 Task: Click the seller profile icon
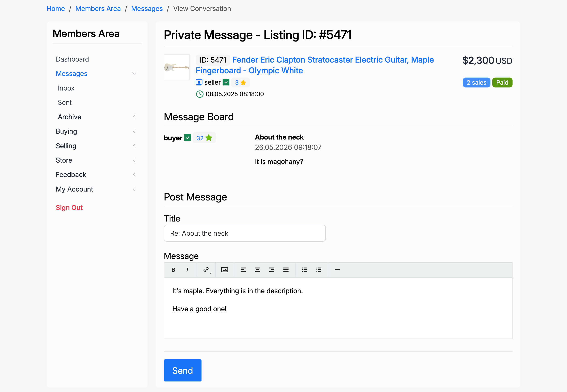199,82
